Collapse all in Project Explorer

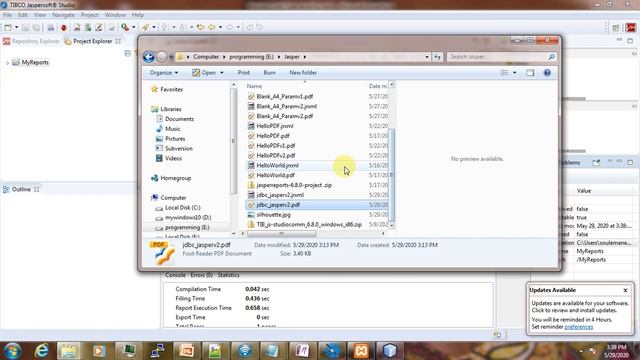point(128,53)
